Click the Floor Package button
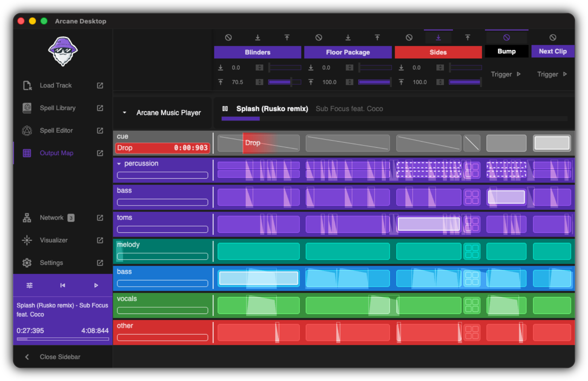The height and width of the screenshot is (381, 588). [348, 52]
